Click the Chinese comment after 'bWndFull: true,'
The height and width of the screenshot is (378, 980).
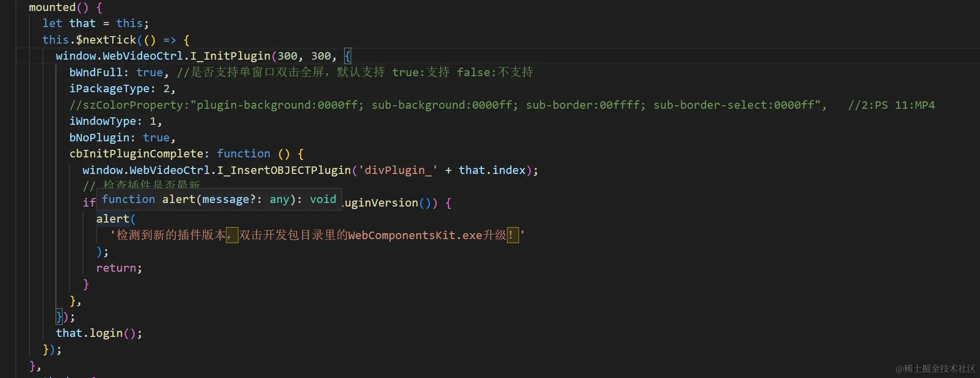[x=355, y=73]
